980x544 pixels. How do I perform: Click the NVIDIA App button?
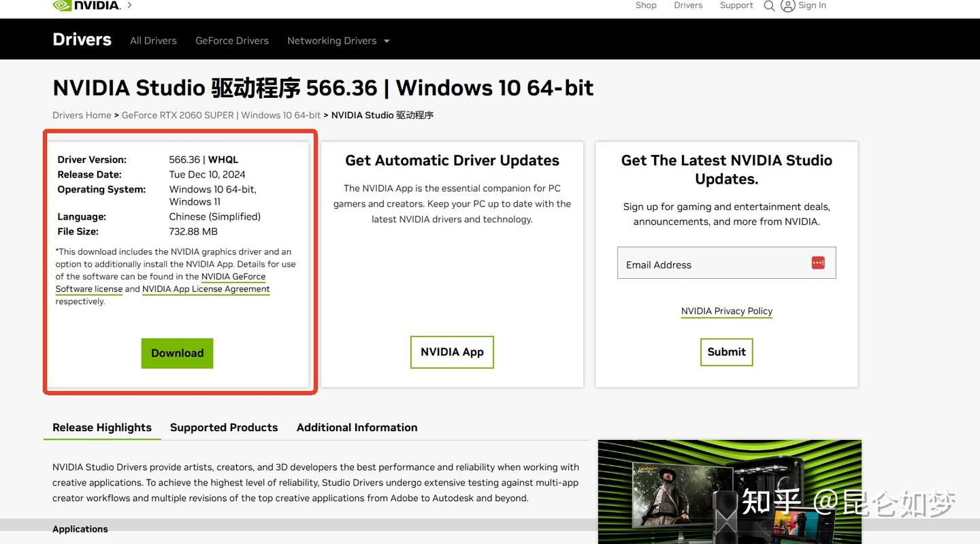tap(452, 352)
